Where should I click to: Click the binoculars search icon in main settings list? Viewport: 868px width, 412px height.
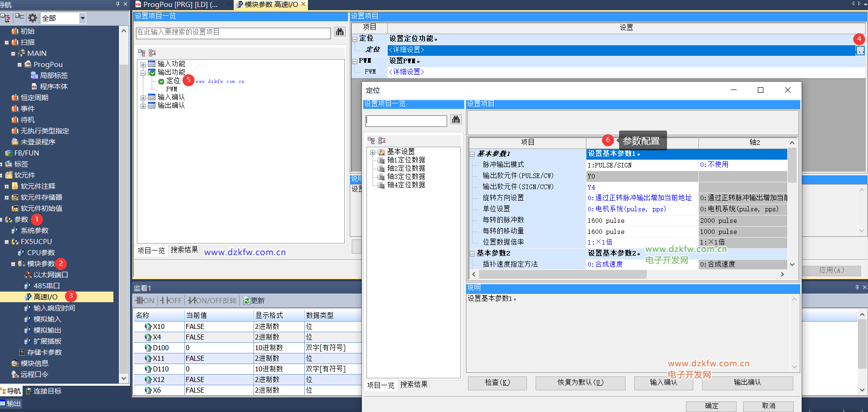[340, 32]
